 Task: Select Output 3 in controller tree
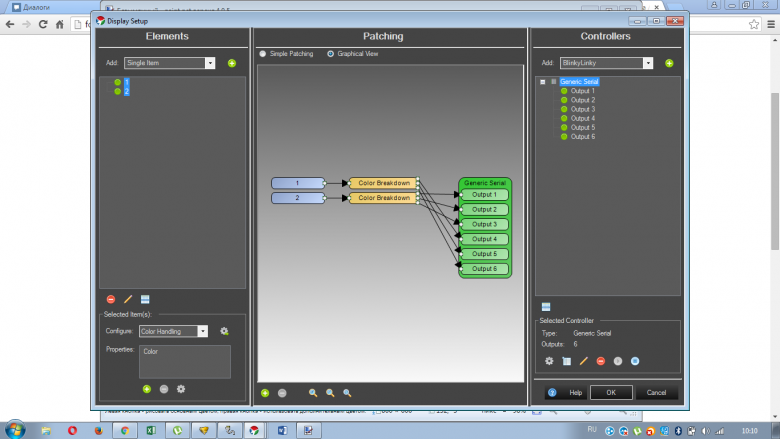point(582,109)
